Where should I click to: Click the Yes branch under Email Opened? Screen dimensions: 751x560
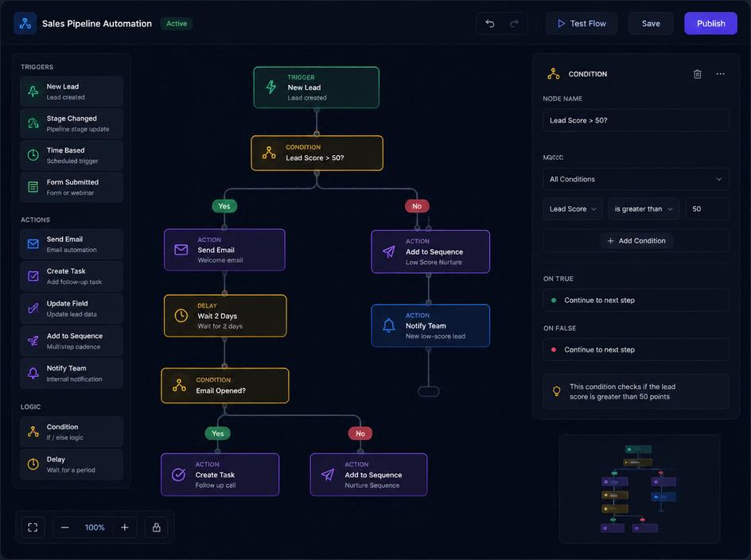(x=217, y=434)
